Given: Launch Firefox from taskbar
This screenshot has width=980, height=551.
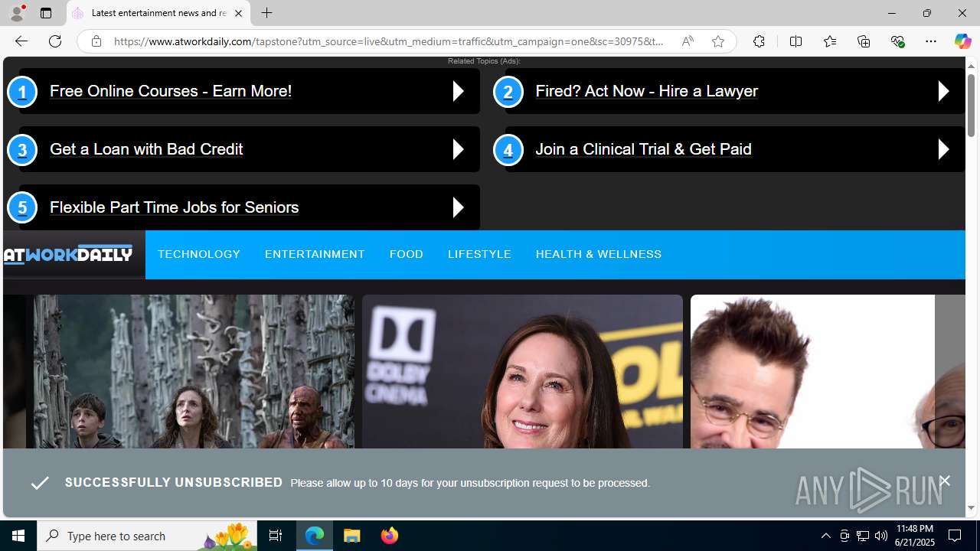Looking at the screenshot, I should click(390, 536).
